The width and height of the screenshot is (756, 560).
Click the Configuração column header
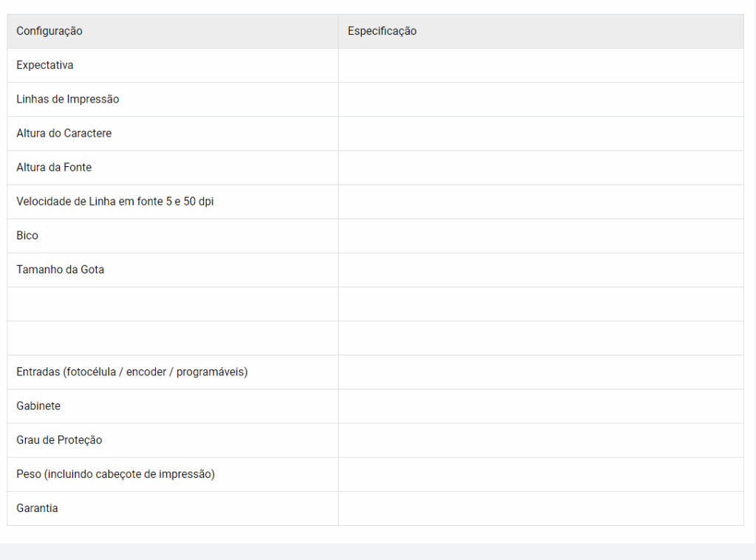pyautogui.click(x=49, y=31)
